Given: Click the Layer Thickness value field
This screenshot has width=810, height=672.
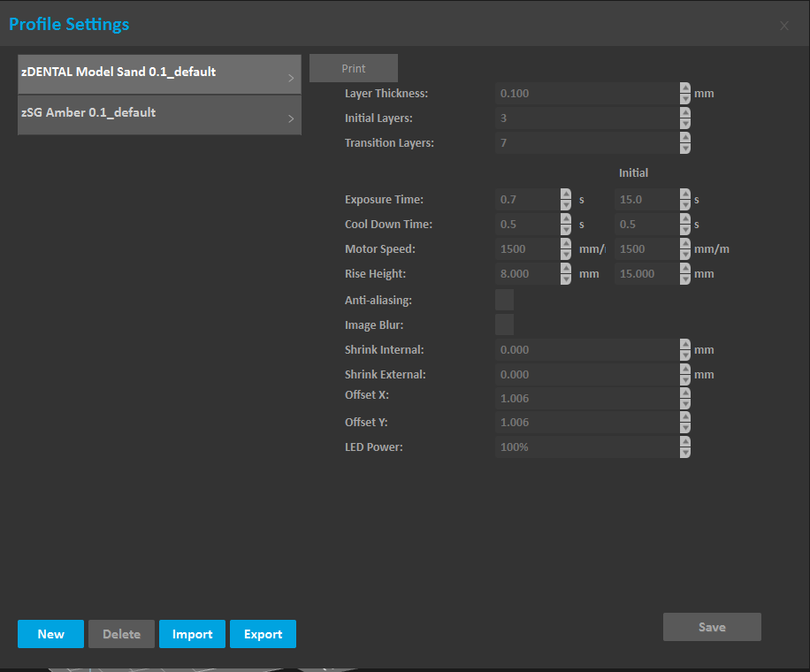Looking at the screenshot, I should pyautogui.click(x=587, y=94).
